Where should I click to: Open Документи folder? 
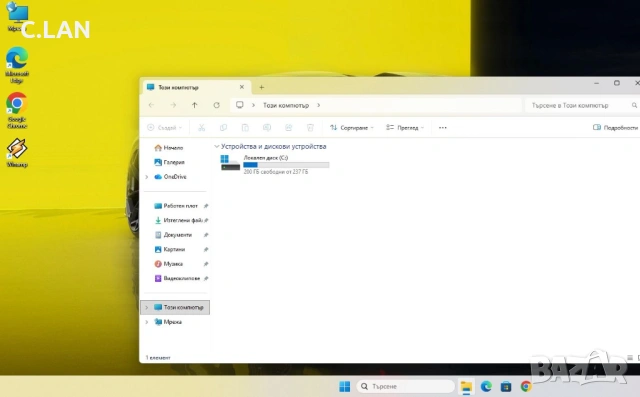[x=173, y=235]
